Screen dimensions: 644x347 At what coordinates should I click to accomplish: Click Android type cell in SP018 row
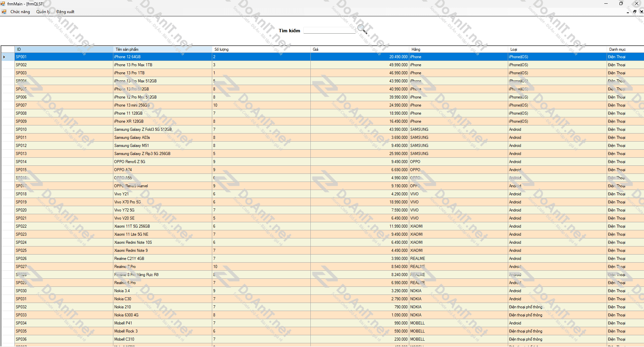pyautogui.click(x=558, y=194)
